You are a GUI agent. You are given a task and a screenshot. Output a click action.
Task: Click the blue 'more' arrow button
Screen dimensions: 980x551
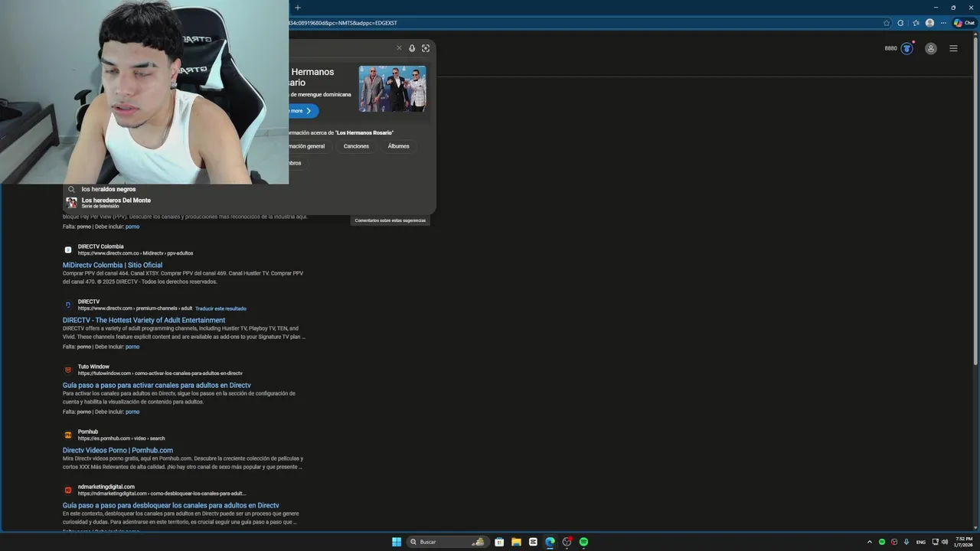pos(303,111)
